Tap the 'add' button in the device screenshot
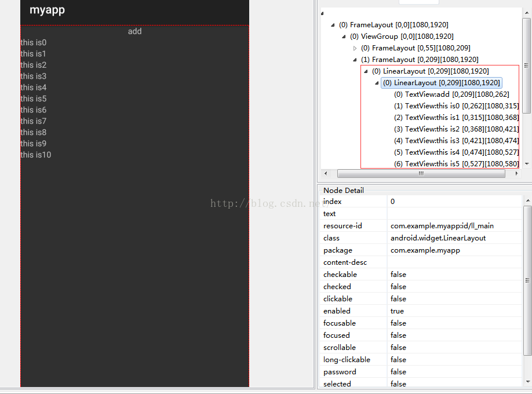 pos(134,31)
